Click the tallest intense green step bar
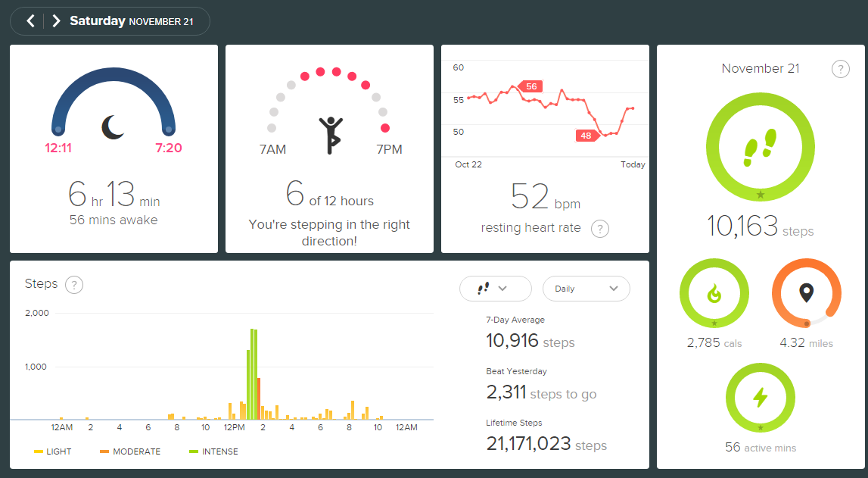 coord(252,374)
